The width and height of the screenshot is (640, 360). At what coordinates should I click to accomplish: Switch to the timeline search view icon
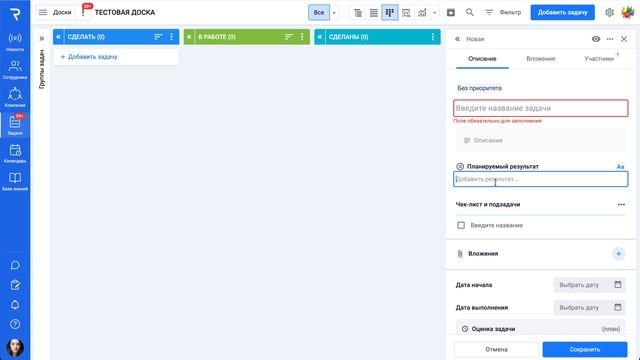coord(406,13)
